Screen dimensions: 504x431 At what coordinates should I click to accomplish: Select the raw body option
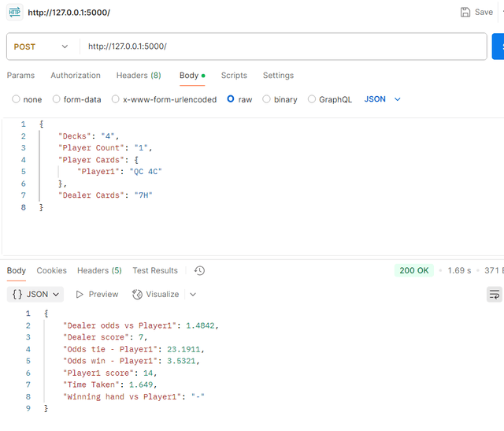coord(231,98)
